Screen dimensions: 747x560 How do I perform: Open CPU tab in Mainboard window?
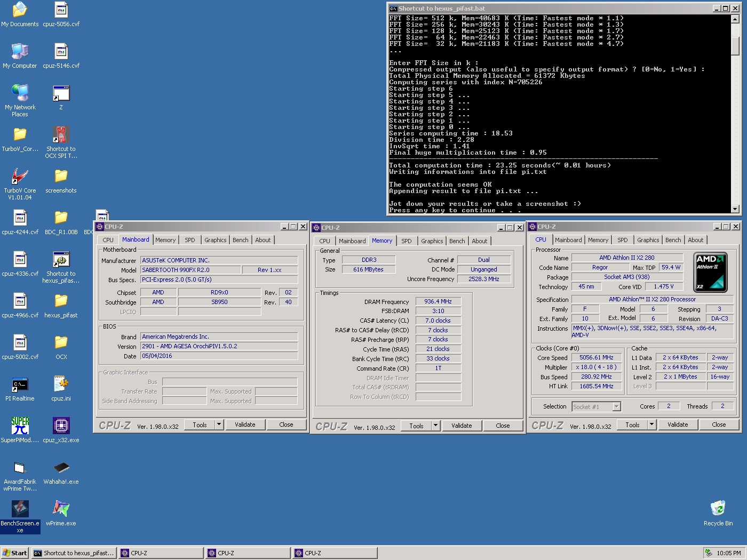pos(108,240)
